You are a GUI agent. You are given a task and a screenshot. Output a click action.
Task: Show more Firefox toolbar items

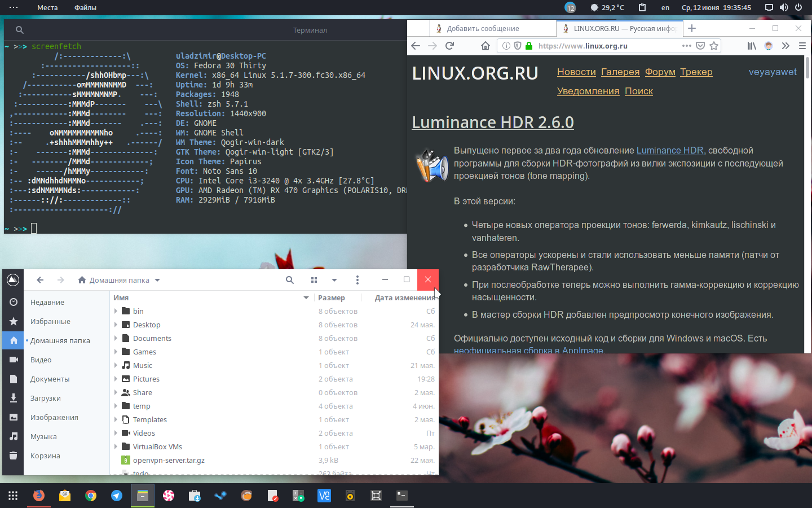point(785,46)
